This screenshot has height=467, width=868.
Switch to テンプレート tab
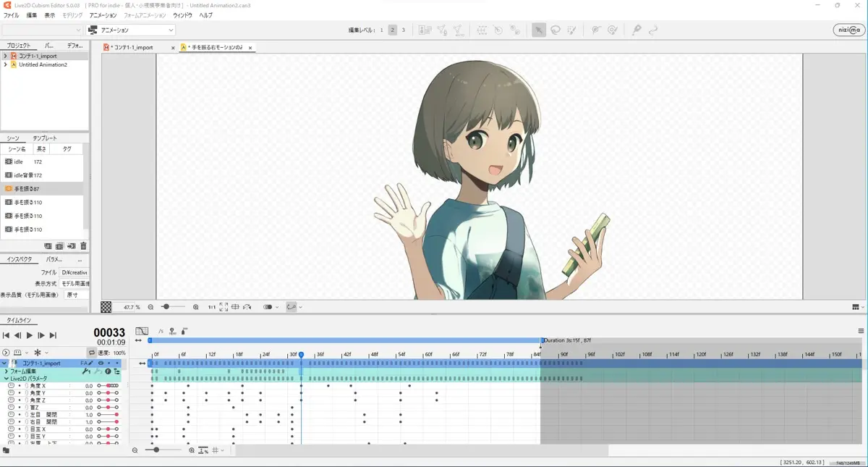pos(44,138)
